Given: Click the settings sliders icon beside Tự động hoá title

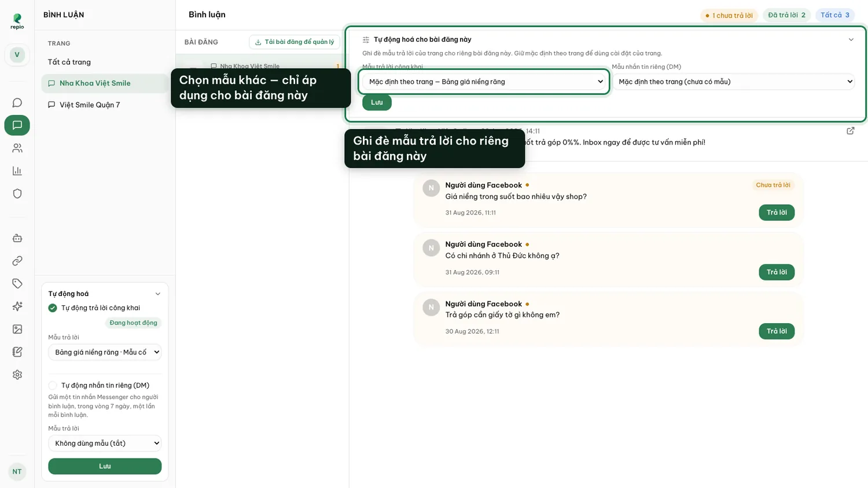Looking at the screenshot, I should (366, 39).
